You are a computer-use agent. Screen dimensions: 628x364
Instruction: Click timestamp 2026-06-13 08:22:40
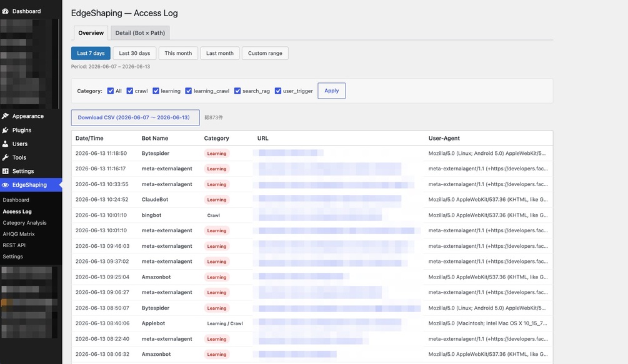click(102, 339)
